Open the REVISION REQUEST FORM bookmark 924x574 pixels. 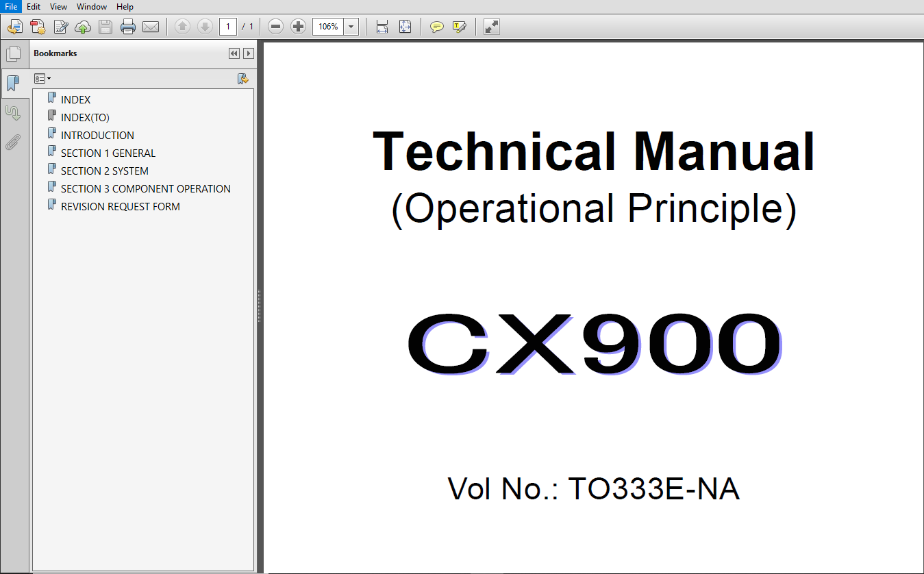(x=121, y=206)
